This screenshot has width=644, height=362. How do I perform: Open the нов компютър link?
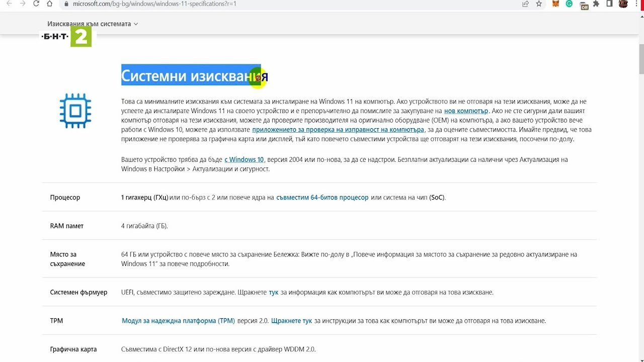tap(466, 111)
